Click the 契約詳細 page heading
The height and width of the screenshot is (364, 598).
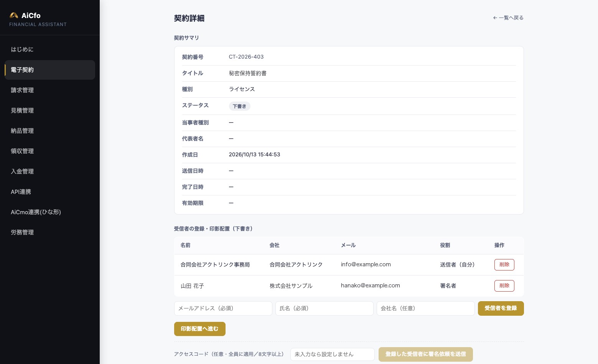189,18
